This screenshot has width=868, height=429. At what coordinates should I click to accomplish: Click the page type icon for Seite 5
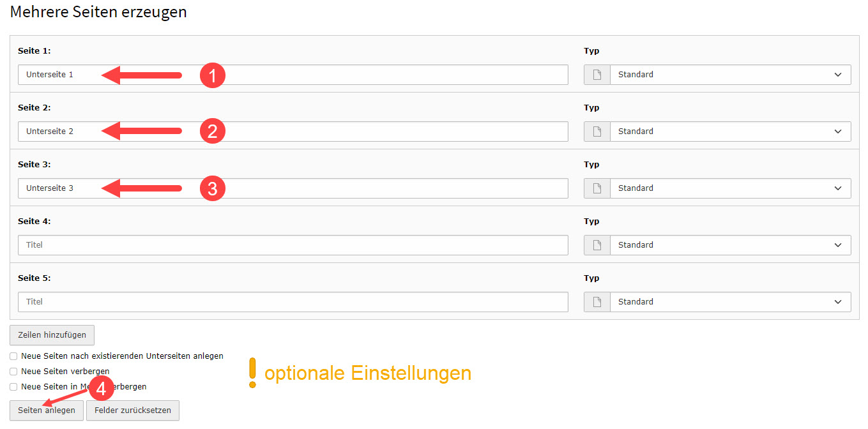coord(597,302)
